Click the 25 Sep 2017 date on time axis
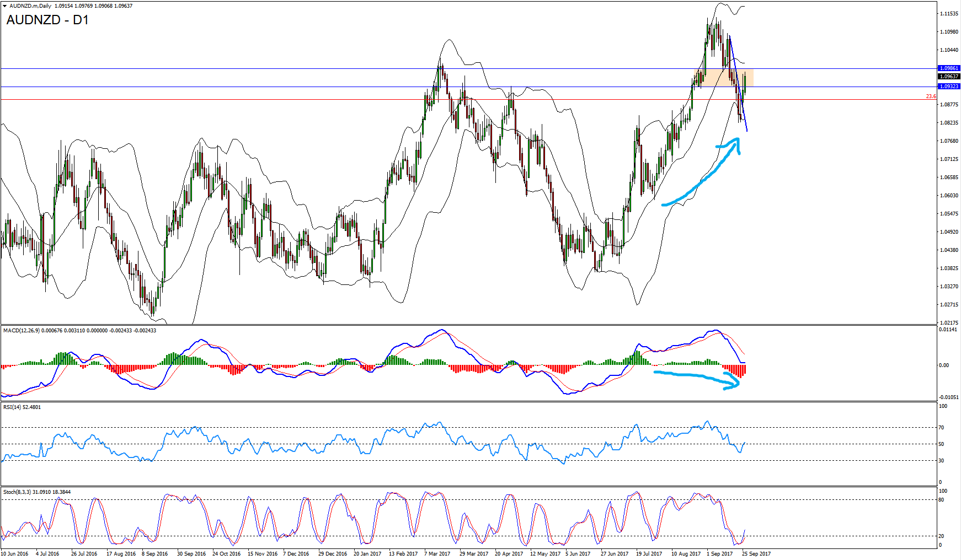The height and width of the screenshot is (560, 961). pyautogui.click(x=756, y=553)
